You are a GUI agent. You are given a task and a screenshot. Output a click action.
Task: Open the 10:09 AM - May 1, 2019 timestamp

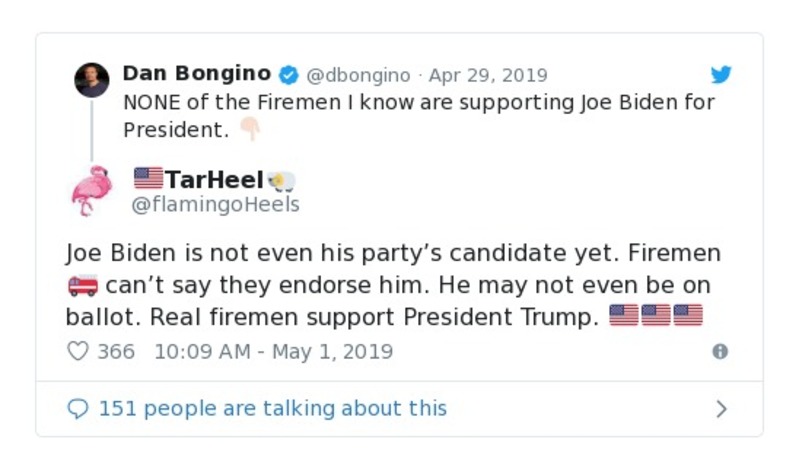click(273, 352)
